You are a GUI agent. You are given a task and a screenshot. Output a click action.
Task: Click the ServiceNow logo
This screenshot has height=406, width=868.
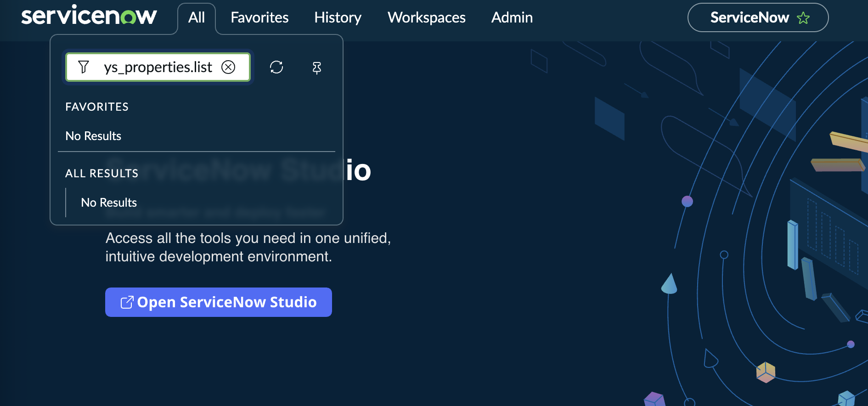click(x=89, y=17)
